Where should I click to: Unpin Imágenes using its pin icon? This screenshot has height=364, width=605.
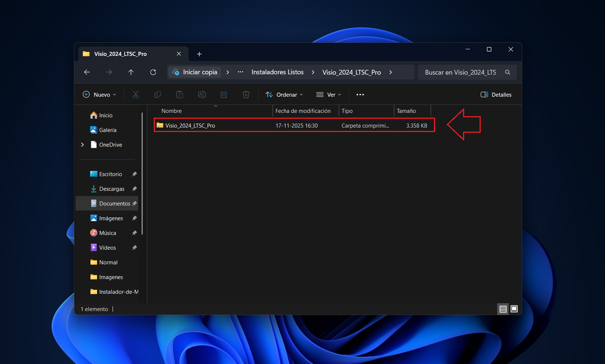pyautogui.click(x=135, y=218)
